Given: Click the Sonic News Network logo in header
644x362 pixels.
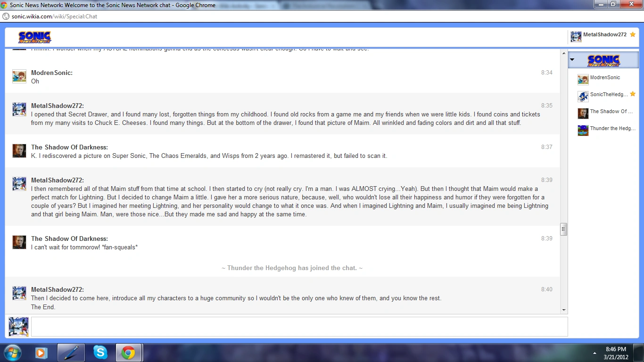Looking at the screenshot, I should pyautogui.click(x=34, y=37).
